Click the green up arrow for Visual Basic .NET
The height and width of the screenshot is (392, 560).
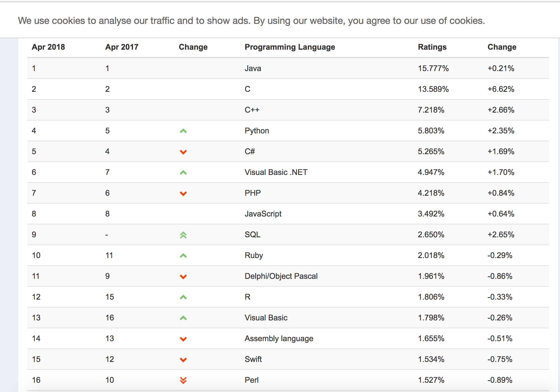[183, 172]
